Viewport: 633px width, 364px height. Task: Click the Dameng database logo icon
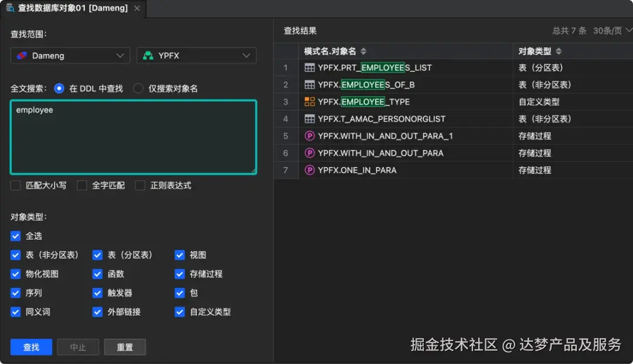(22, 56)
